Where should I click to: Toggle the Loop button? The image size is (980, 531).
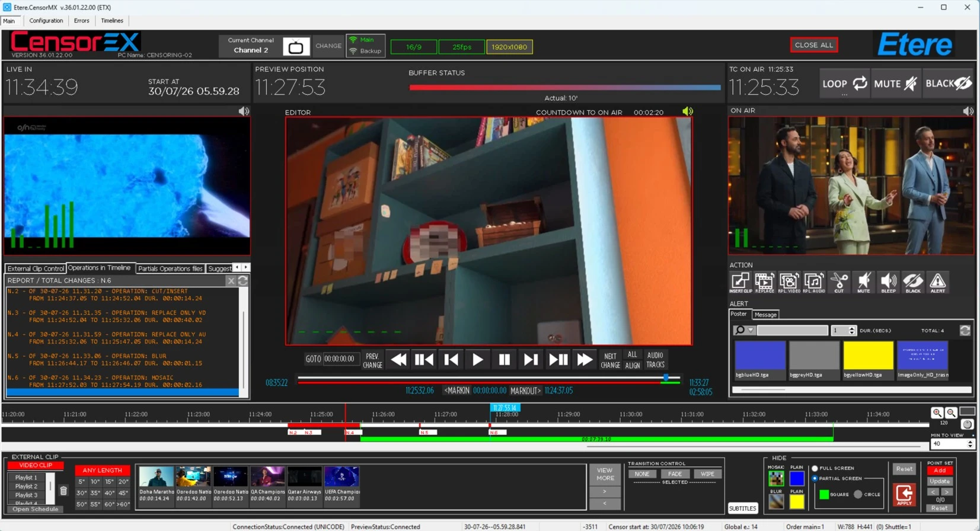(x=845, y=84)
